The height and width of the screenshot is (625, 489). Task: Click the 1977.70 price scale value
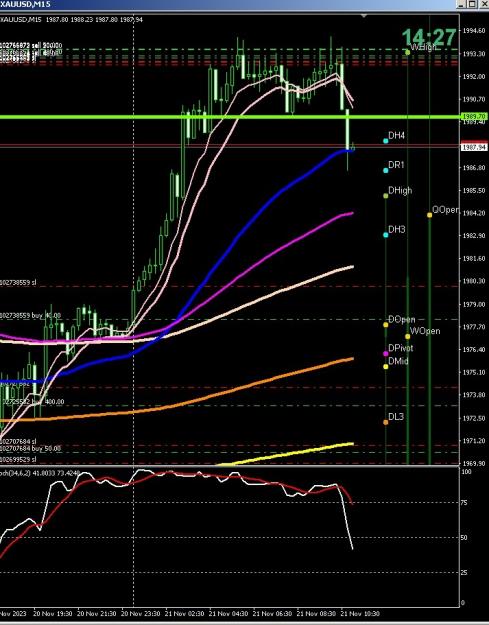474,327
